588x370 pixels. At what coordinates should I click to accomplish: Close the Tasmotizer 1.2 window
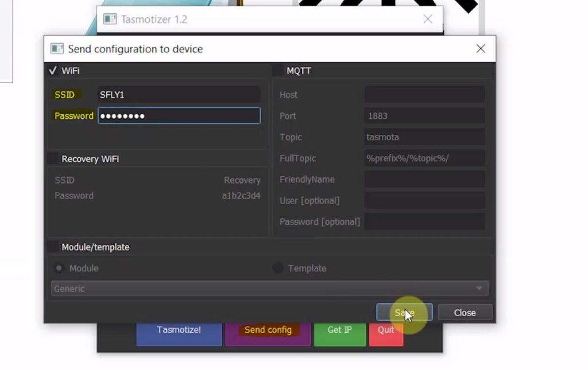[428, 20]
